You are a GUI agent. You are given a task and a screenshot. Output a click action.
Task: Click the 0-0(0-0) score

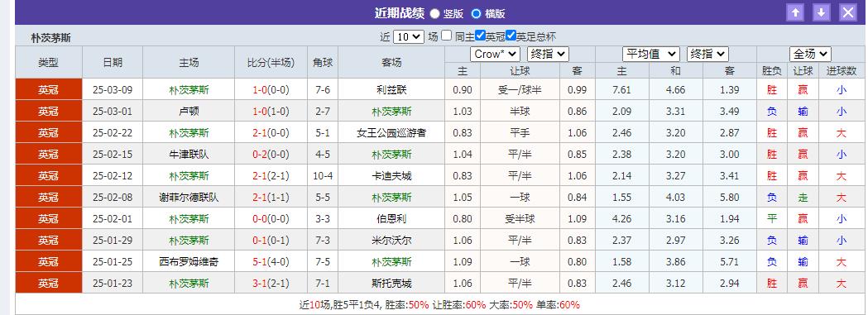tap(271, 219)
